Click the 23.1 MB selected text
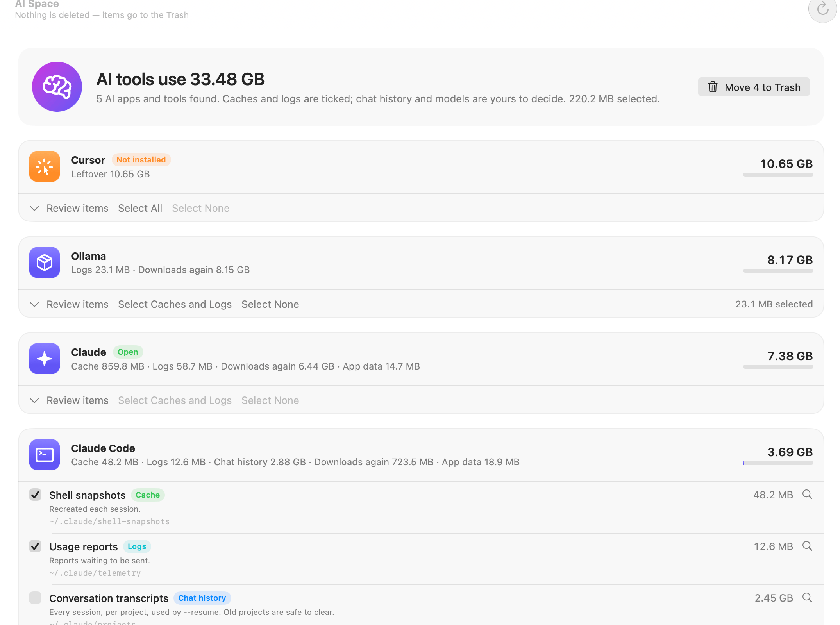This screenshot has width=840, height=625. (774, 304)
